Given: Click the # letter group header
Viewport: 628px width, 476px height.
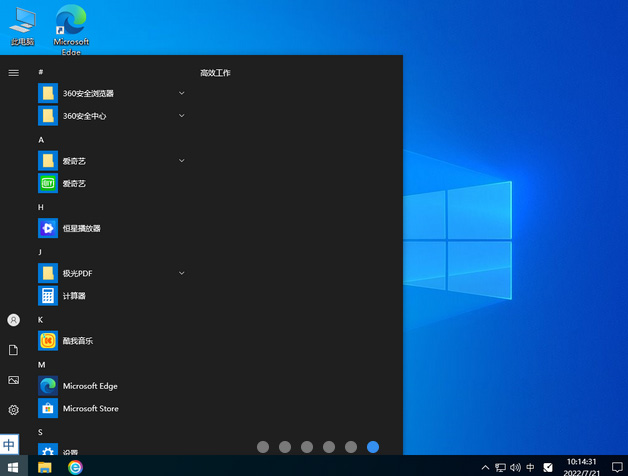Looking at the screenshot, I should click(x=40, y=72).
